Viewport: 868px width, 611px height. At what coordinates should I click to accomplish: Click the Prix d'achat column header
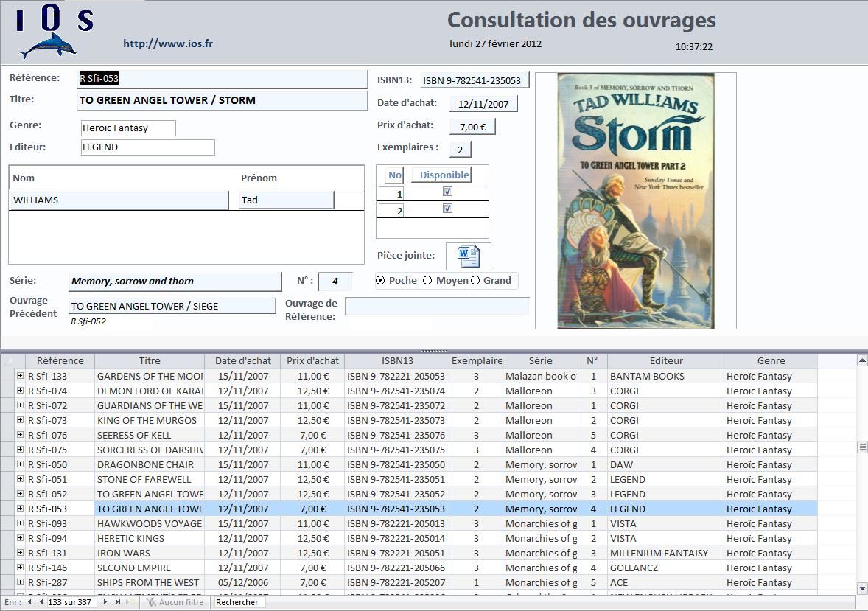tap(312, 361)
